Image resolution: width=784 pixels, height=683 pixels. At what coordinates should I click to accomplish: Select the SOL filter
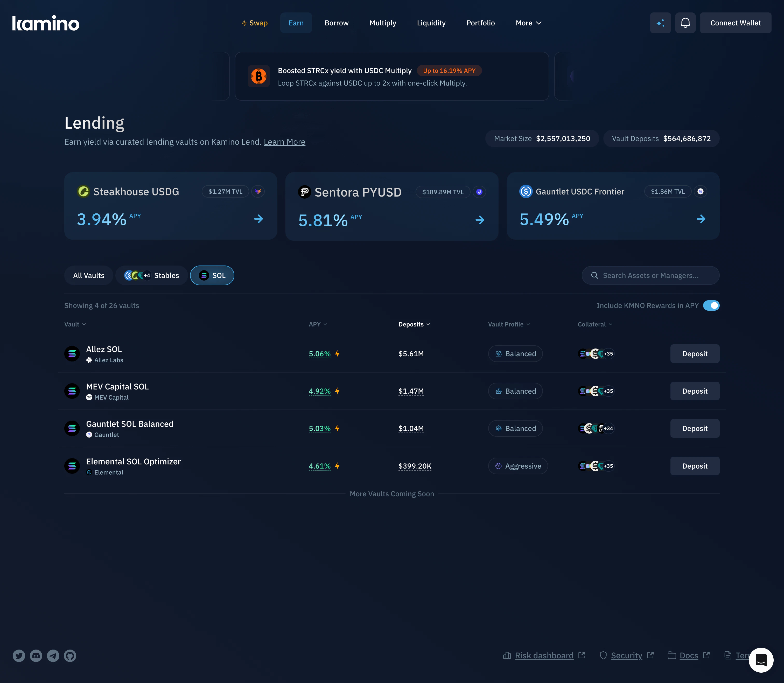212,275
